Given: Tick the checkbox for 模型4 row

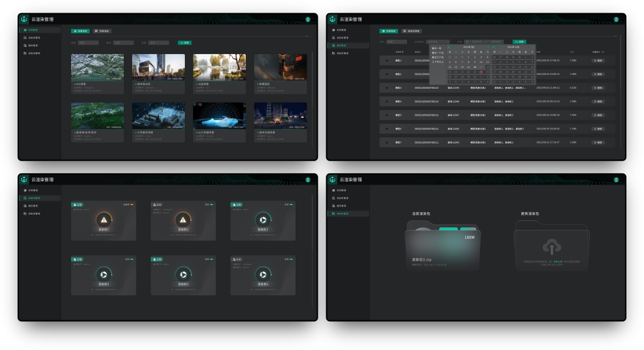Looking at the screenshot, I should click(387, 101).
